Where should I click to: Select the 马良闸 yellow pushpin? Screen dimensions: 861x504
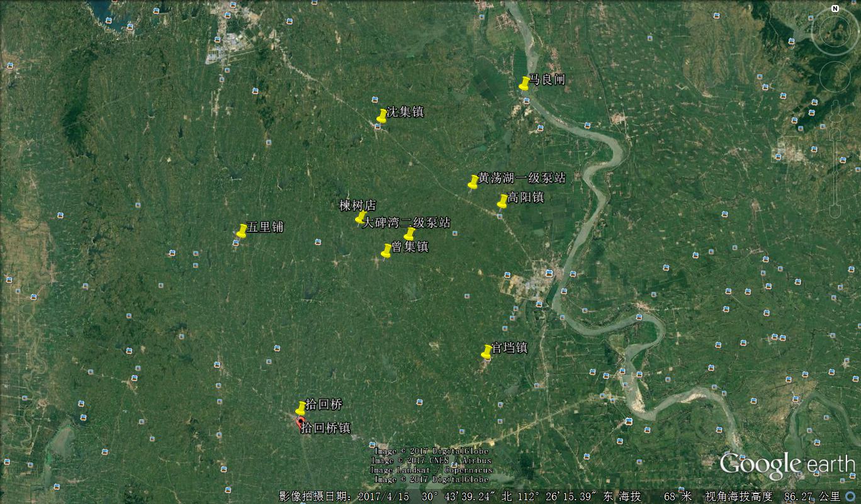(x=524, y=83)
